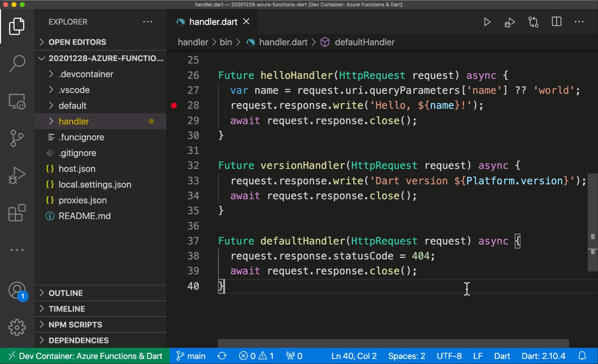
Task: Expand the DEPENDENCIES section
Action: [x=100, y=340]
